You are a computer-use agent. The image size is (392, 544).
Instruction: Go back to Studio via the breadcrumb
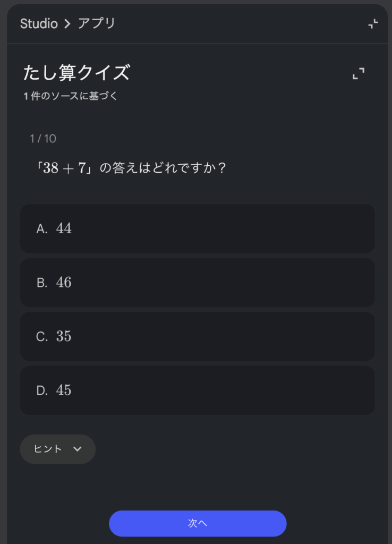tap(39, 24)
